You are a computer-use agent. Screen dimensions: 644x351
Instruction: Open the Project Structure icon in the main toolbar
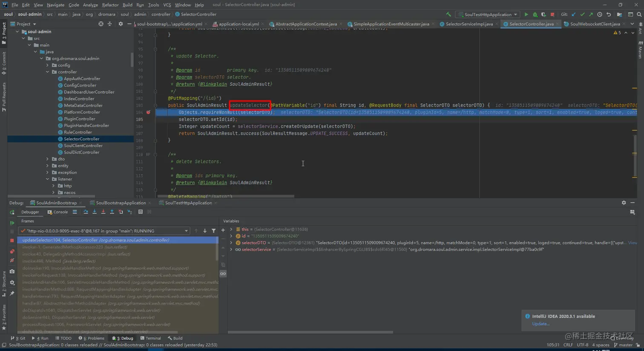click(620, 14)
